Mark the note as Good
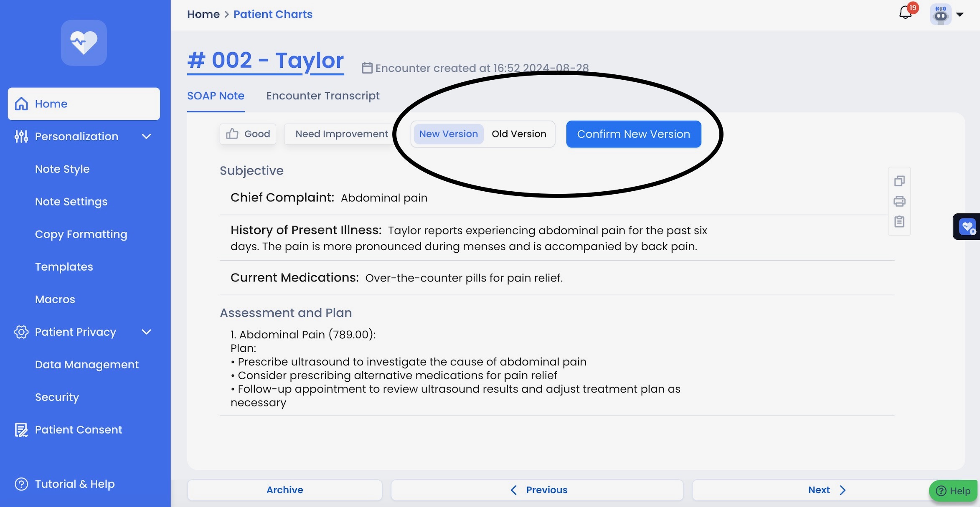 pyautogui.click(x=248, y=134)
